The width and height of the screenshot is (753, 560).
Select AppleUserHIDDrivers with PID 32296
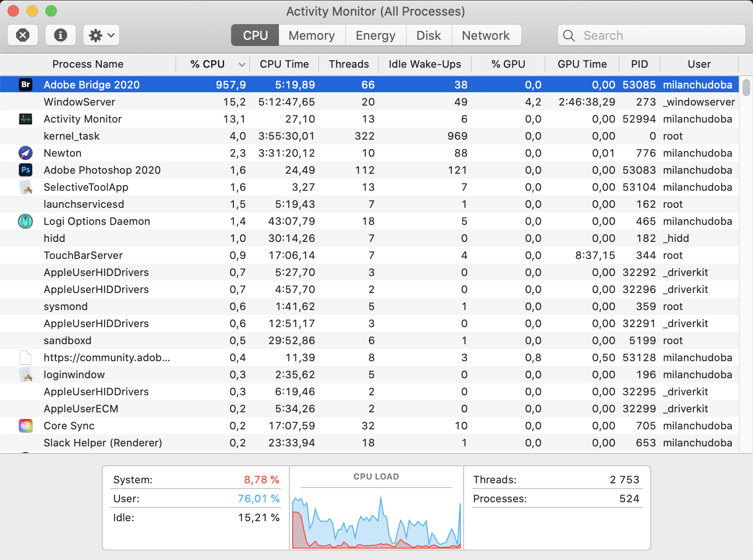pos(369,289)
